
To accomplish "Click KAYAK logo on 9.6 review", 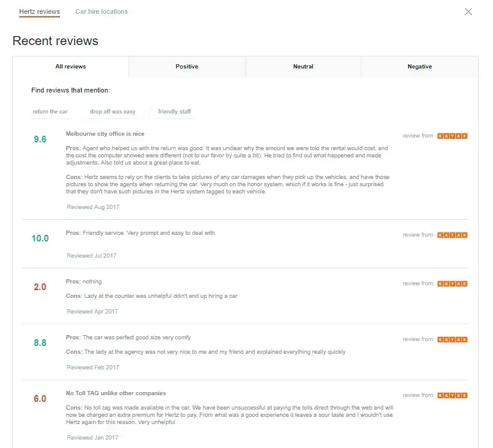I will click(452, 136).
